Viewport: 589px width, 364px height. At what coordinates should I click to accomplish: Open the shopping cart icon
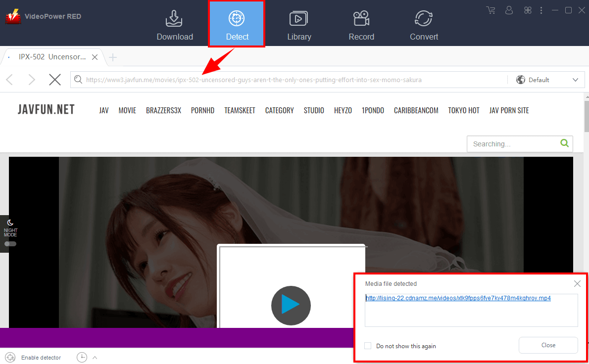491,10
